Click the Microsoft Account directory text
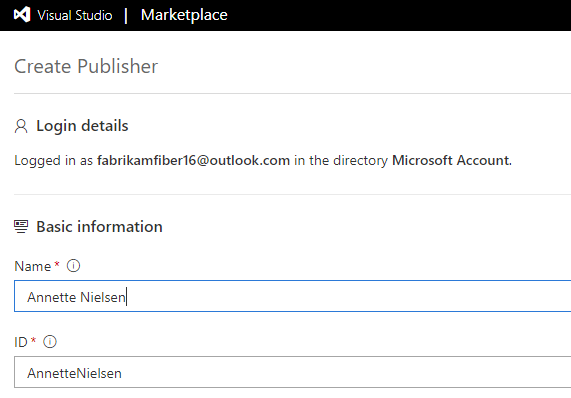Image resolution: width=571 pixels, height=398 pixels. point(452,160)
